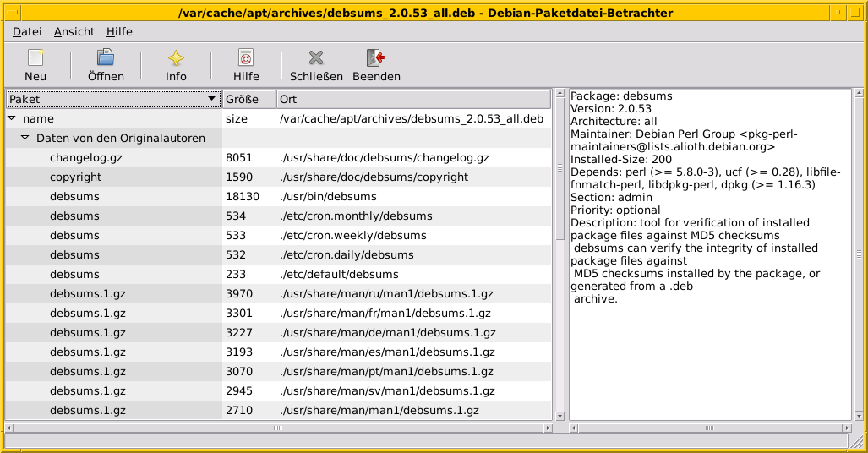Viewport: 868px width, 453px height.
Task: Select debsums.1.gz row with size 3301
Action: [x=278, y=313]
